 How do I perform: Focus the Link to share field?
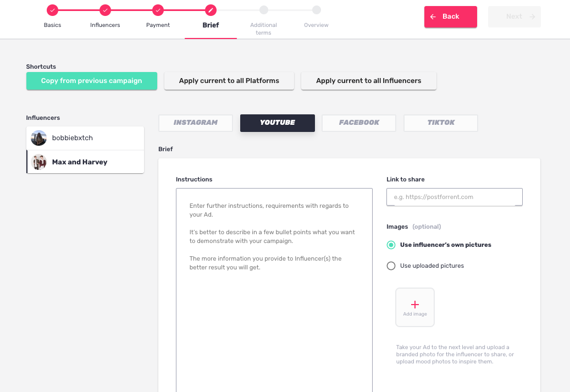455,197
